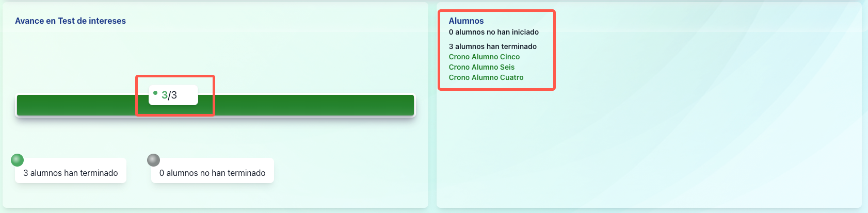This screenshot has width=868, height=213.
Task: Open the Crono Alumno Cinco link
Action: pos(484,57)
